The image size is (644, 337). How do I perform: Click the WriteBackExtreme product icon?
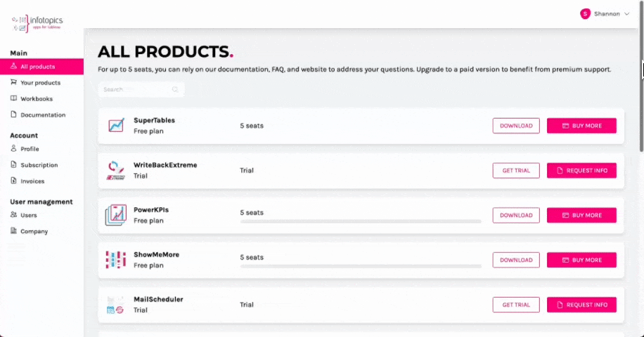(116, 170)
